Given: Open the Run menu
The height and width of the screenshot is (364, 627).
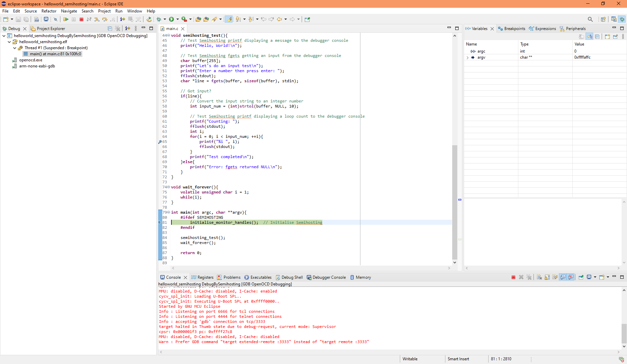Looking at the screenshot, I should [119, 11].
